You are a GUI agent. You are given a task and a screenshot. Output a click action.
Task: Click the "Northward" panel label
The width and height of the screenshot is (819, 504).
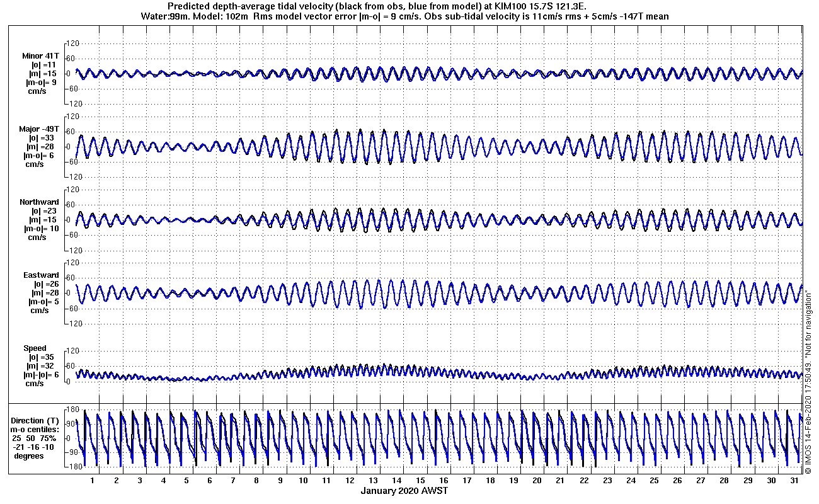pos(39,202)
